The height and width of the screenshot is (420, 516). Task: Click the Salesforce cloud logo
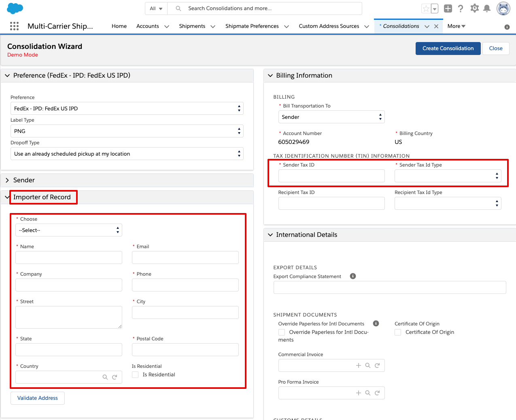(x=15, y=8)
